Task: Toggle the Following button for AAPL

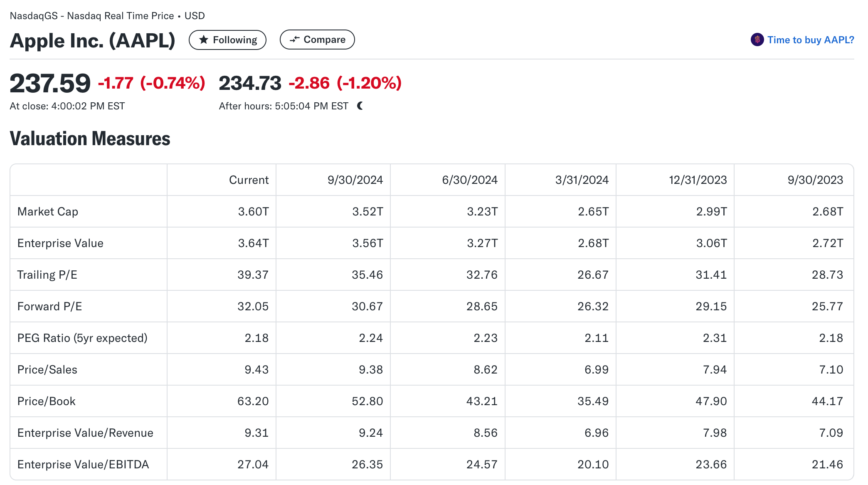Action: pyautogui.click(x=227, y=40)
